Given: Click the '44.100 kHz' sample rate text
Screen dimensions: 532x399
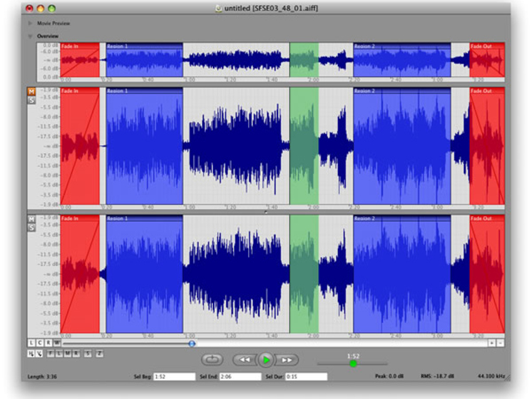Looking at the screenshot, I should tap(491, 376).
